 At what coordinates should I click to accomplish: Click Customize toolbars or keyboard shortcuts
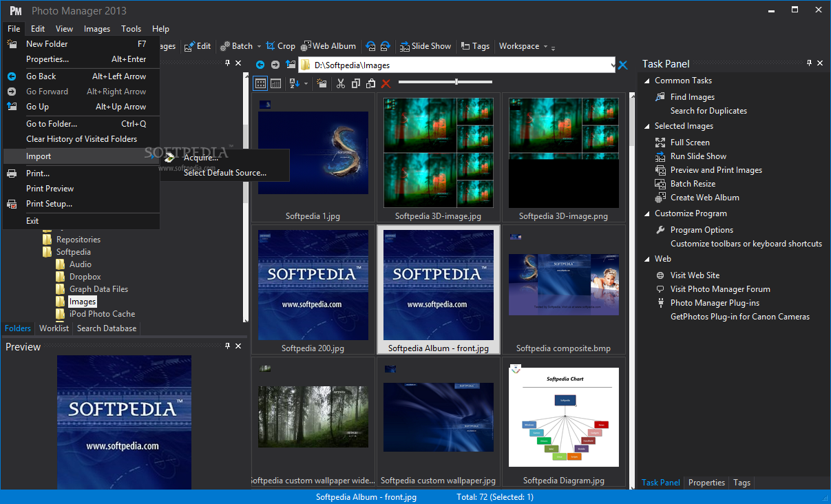click(746, 244)
